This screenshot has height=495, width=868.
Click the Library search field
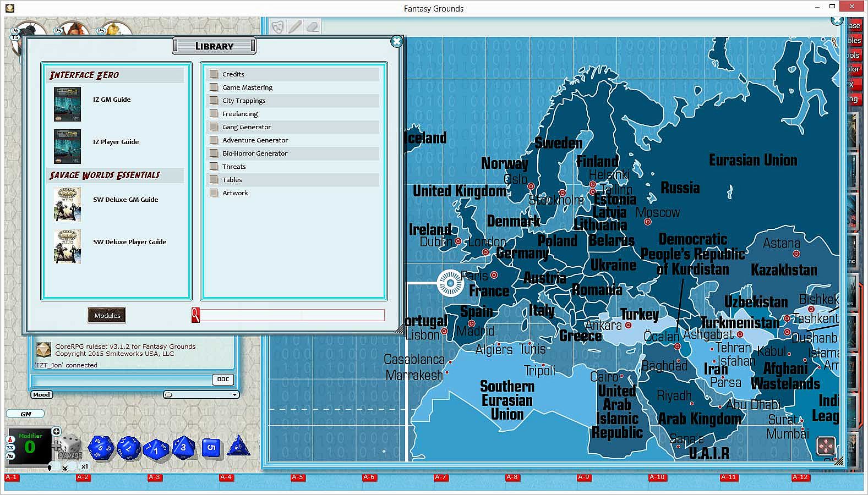[292, 315]
